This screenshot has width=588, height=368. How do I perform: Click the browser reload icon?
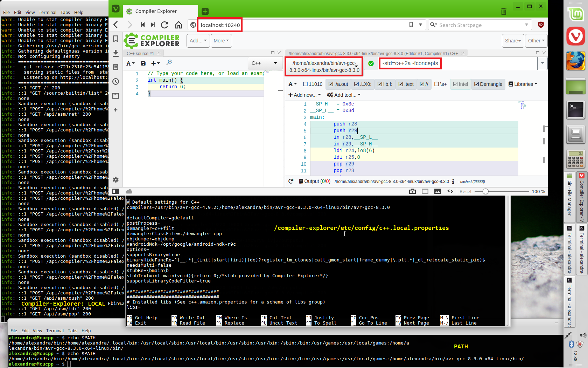coord(164,25)
